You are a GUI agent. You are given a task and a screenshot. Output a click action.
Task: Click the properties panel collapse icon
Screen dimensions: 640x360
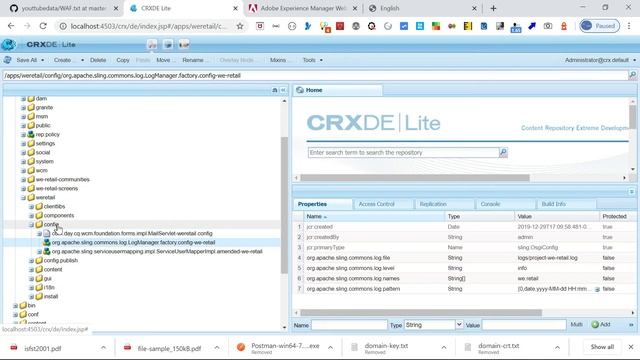click(x=631, y=191)
